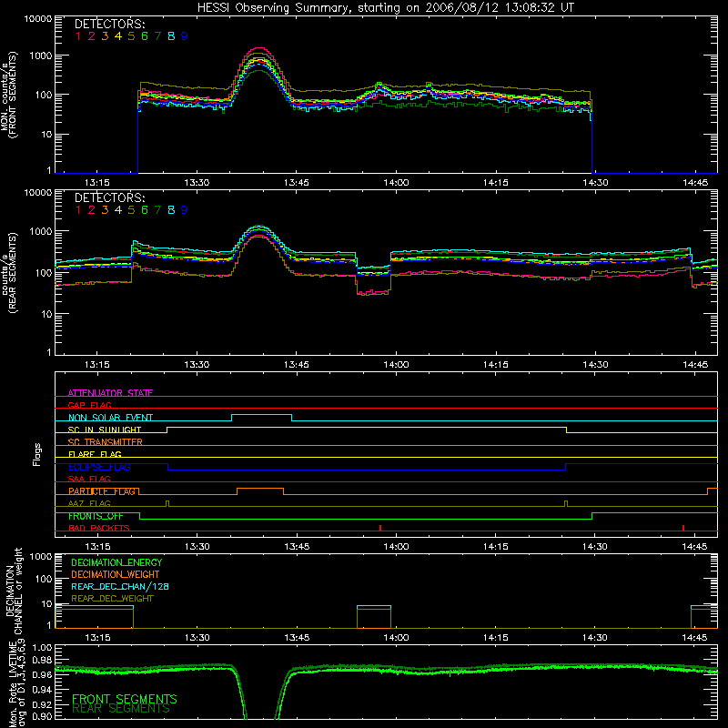The image size is (728, 728).
Task: Click BAD_PACKETS red tick just before 14:00
Action: (x=380, y=528)
